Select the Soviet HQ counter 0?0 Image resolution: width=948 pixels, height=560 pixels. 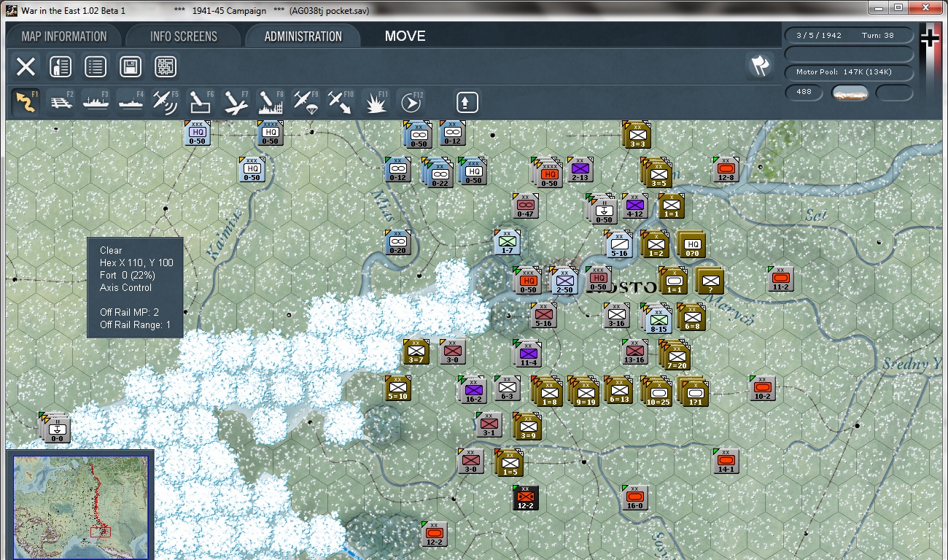pos(691,245)
